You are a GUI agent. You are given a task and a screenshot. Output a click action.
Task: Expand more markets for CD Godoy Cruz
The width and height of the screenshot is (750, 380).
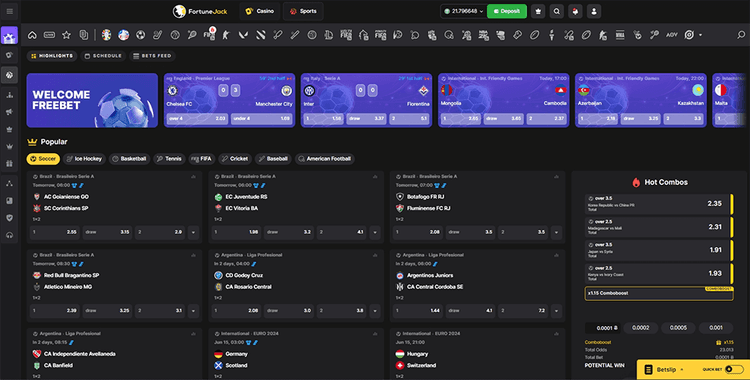click(375, 311)
